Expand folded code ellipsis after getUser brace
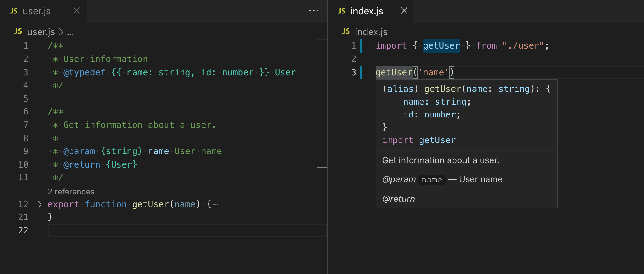 click(x=216, y=204)
